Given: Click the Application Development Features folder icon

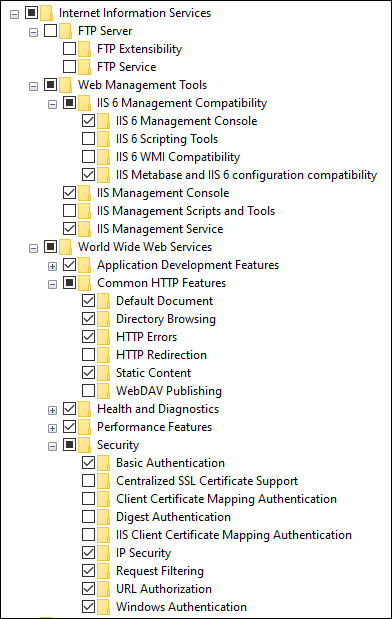Looking at the screenshot, I should pos(84,265).
